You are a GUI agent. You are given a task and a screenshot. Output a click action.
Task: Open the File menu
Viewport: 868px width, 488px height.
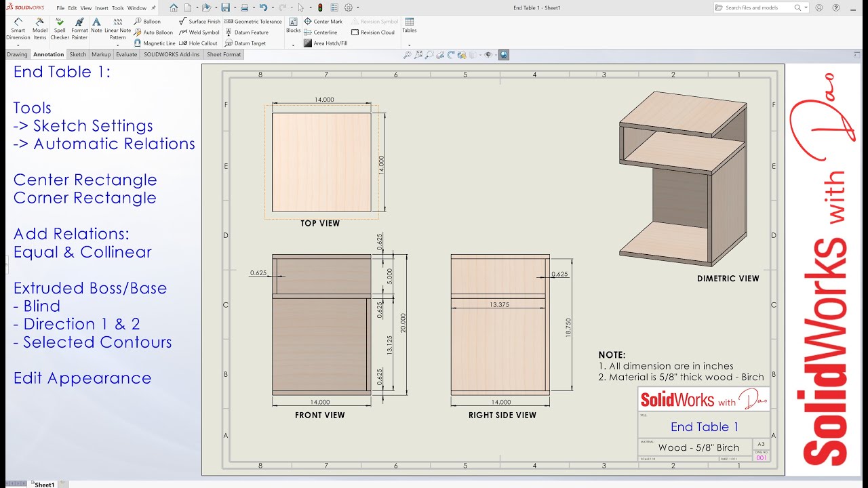coord(60,8)
